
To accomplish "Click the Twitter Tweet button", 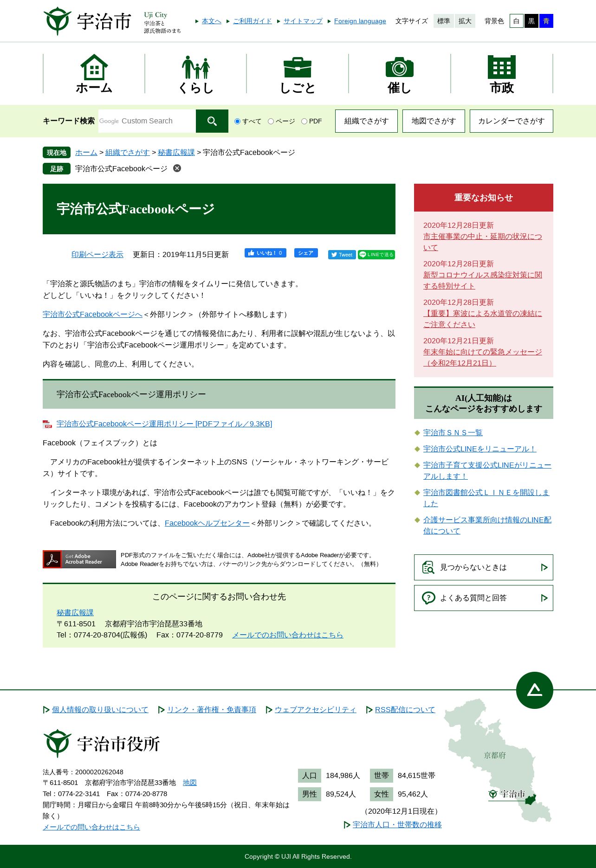I will pos(342,255).
